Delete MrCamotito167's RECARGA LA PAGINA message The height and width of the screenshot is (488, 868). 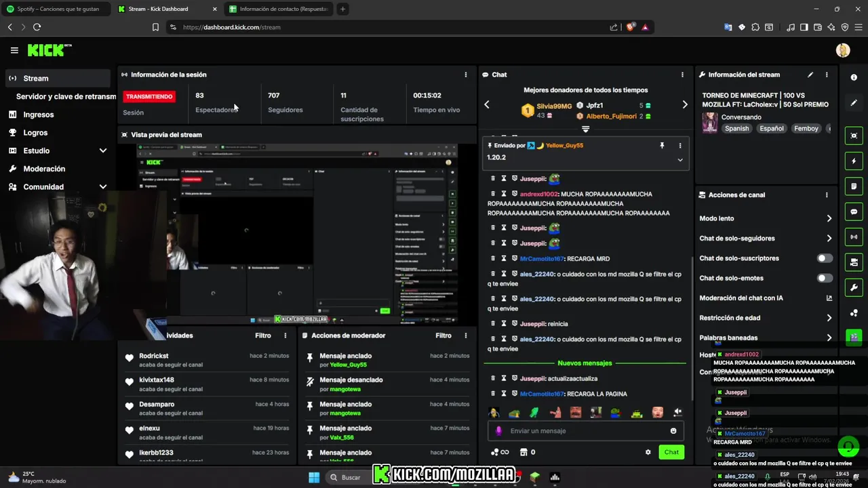(493, 394)
